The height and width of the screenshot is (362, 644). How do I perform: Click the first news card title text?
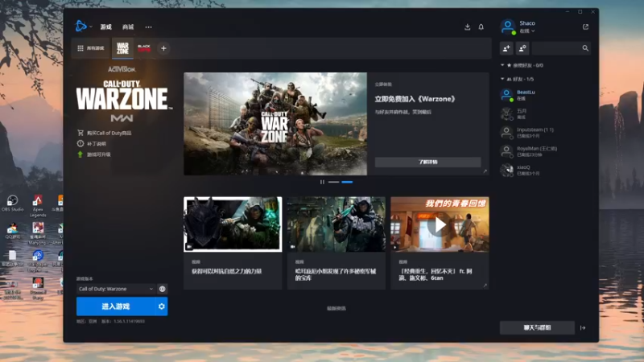click(x=227, y=271)
